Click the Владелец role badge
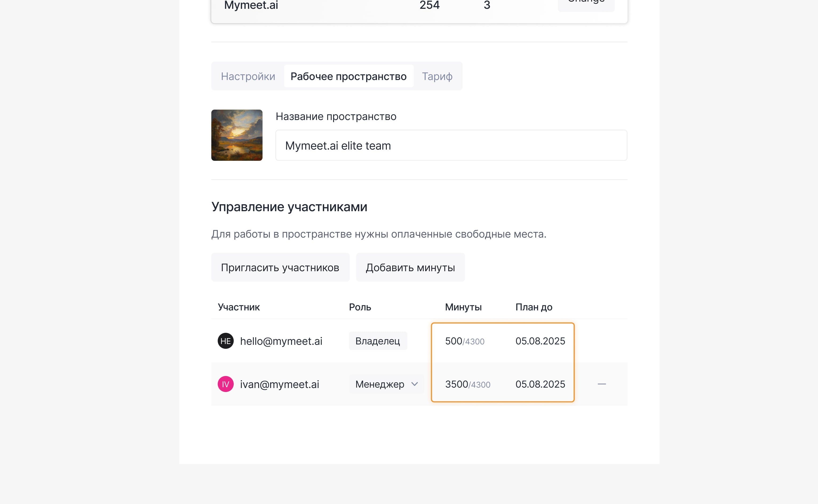Screen dimensions: 818x504 click(378, 341)
